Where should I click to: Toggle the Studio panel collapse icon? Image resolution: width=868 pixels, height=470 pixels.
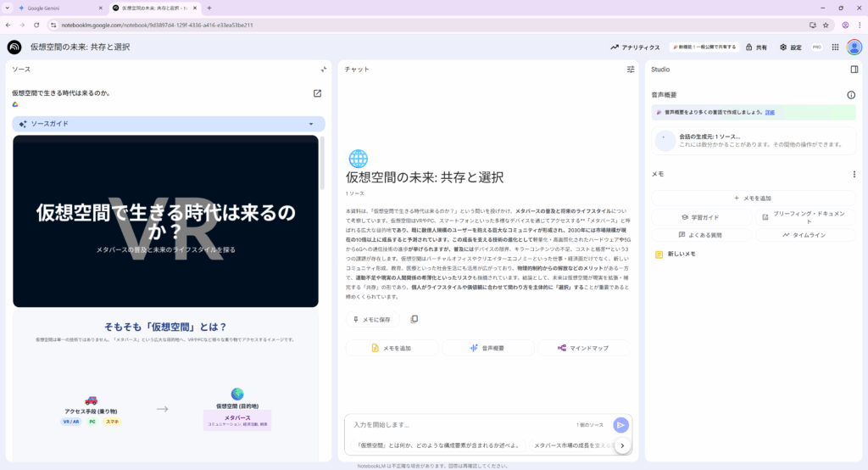click(x=854, y=70)
